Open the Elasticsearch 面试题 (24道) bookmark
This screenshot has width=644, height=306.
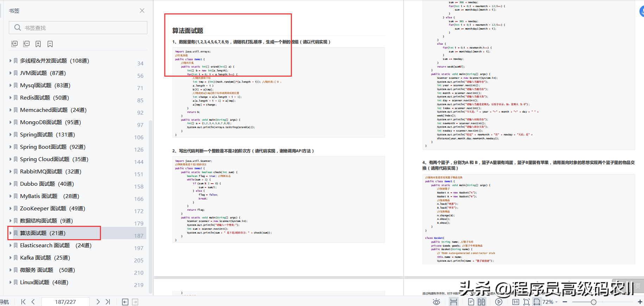(x=56, y=245)
